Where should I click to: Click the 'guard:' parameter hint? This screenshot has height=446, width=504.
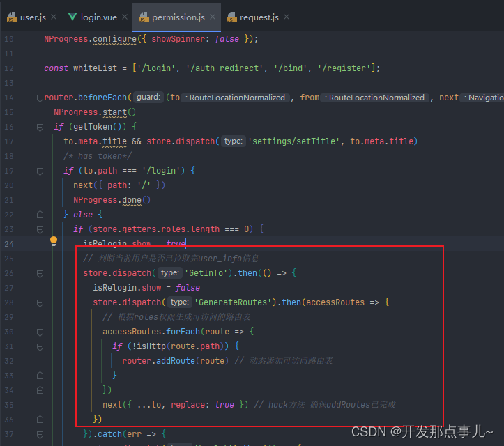148,98
